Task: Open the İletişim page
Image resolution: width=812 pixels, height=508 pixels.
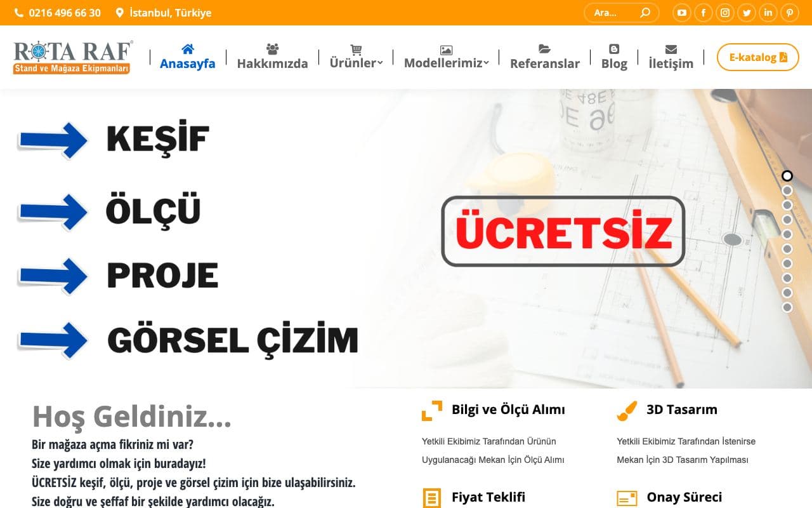Action: [671, 57]
